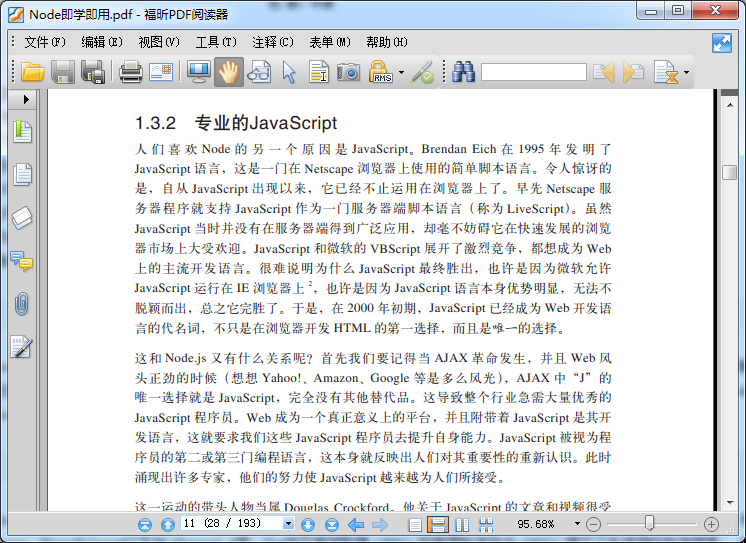Click the vertical scrollbar thumb
The height and width of the screenshot is (543, 746).
[x=730, y=172]
